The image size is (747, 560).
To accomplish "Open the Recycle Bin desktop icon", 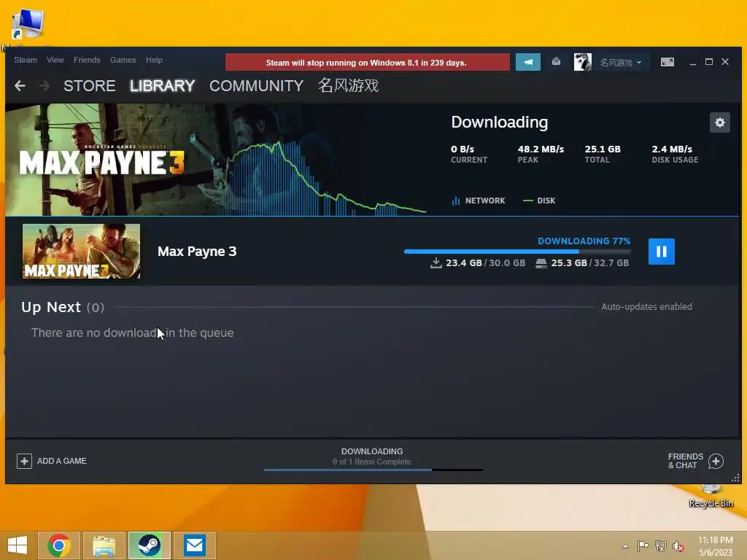I will tap(711, 497).
